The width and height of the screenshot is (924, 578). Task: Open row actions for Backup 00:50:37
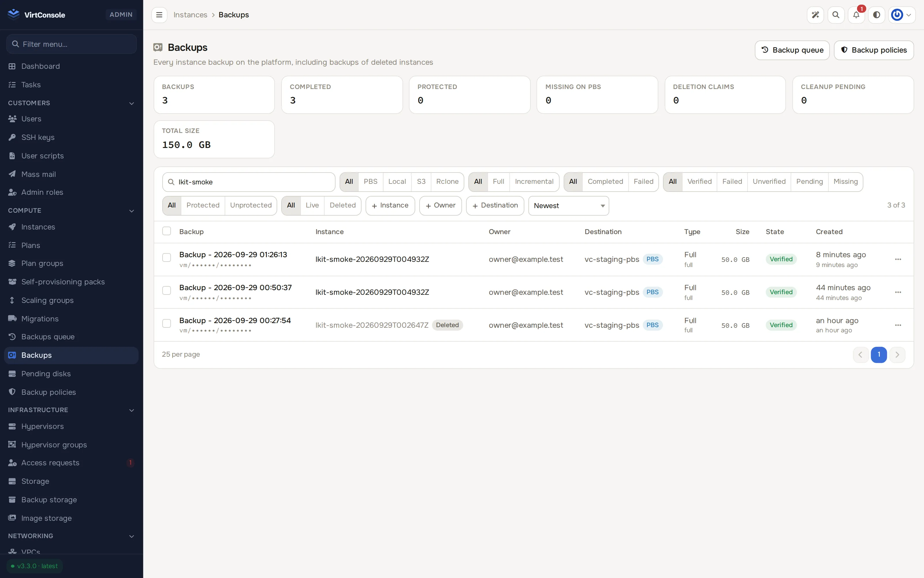tap(898, 292)
